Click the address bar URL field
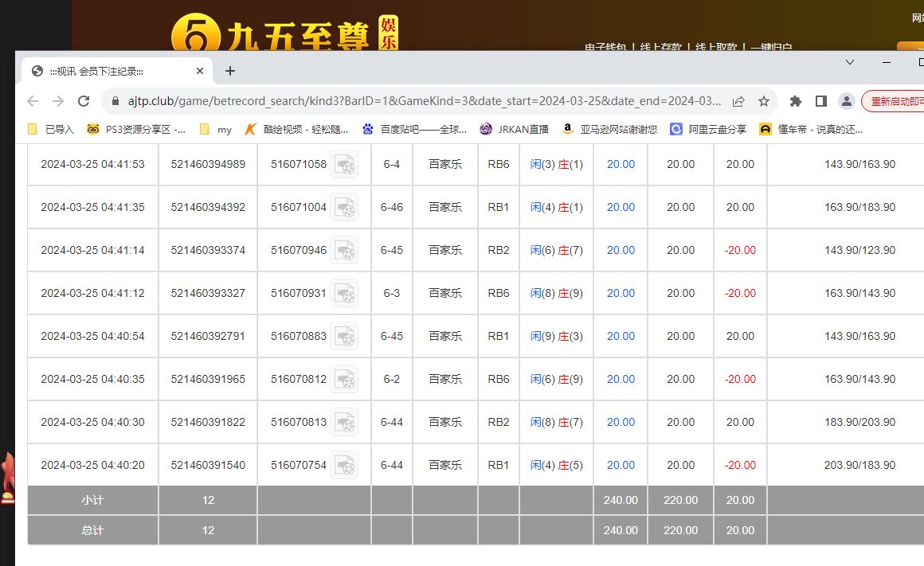This screenshot has height=566, width=924. tap(422, 101)
